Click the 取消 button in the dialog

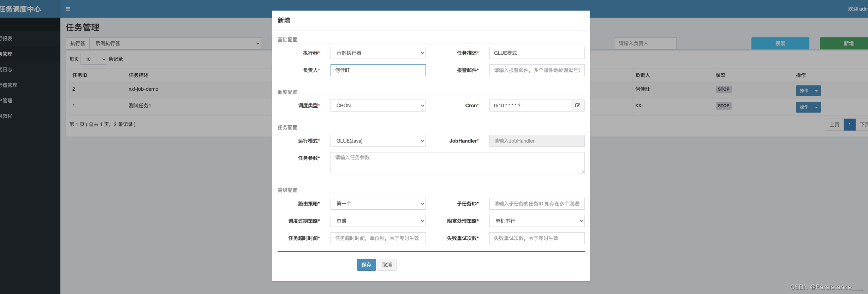(387, 265)
